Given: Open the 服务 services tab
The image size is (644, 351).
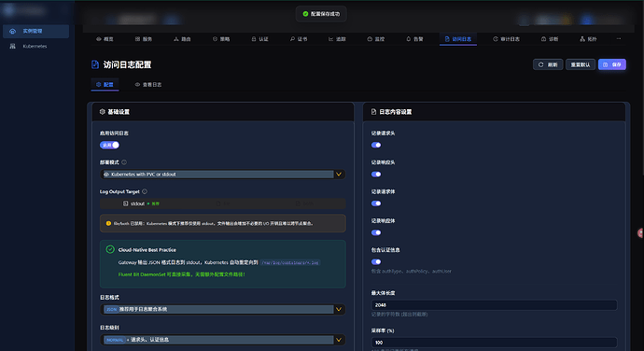Looking at the screenshot, I should pos(144,39).
